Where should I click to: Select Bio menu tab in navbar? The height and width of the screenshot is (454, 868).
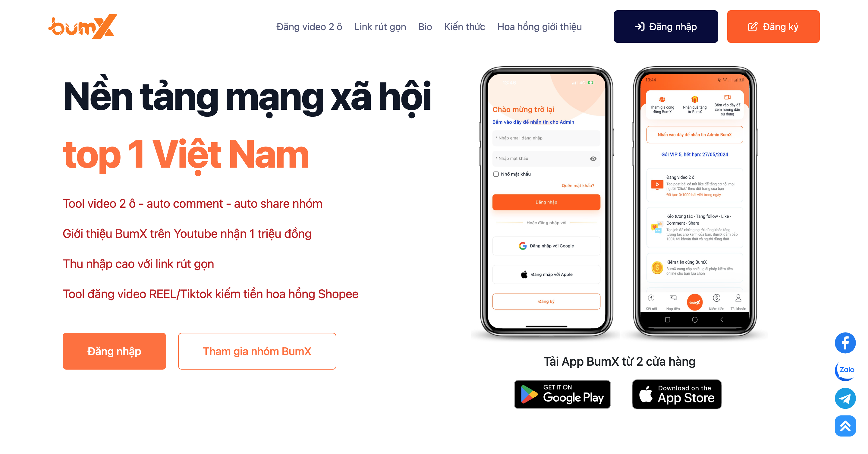(426, 26)
